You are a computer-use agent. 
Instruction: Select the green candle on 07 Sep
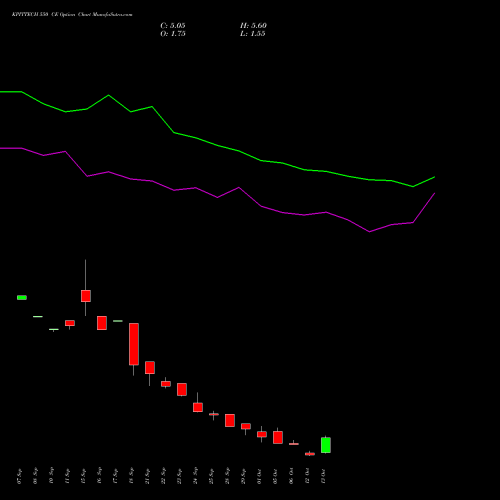pyautogui.click(x=22, y=297)
